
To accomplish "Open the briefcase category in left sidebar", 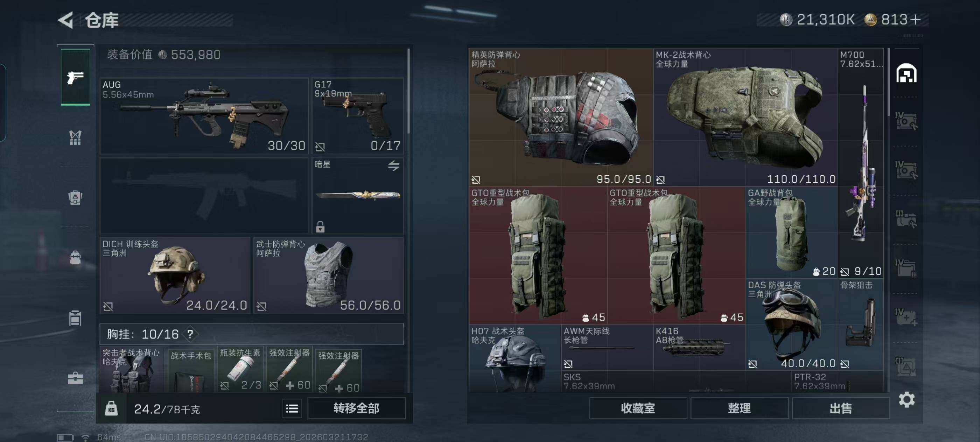I will pyautogui.click(x=75, y=378).
